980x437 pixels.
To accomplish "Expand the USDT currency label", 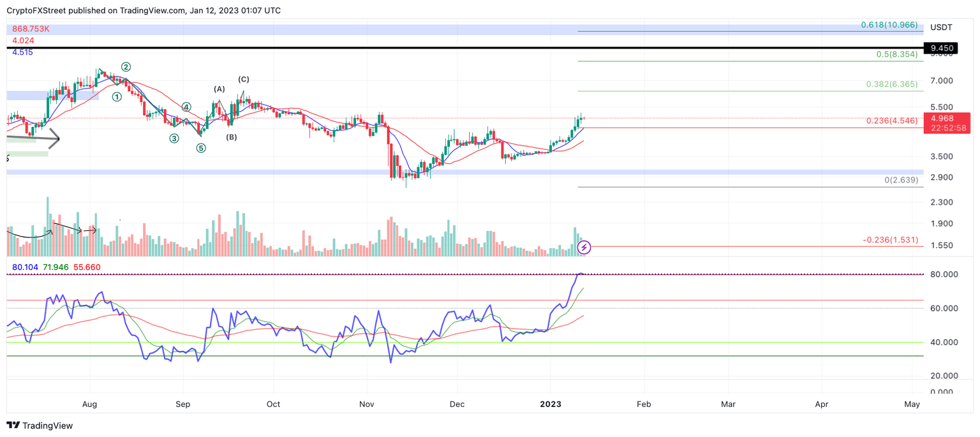I will (942, 27).
